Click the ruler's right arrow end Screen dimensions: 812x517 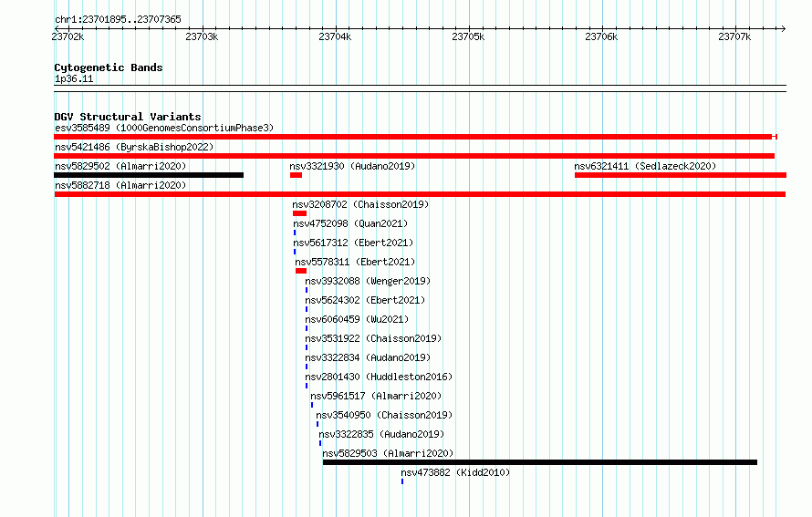pos(783,28)
